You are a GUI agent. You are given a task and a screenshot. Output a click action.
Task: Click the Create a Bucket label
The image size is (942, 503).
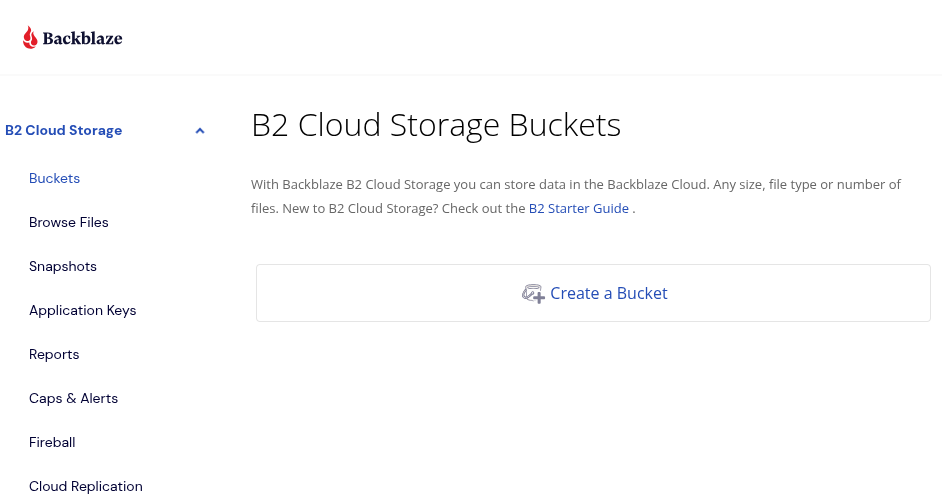(x=608, y=293)
